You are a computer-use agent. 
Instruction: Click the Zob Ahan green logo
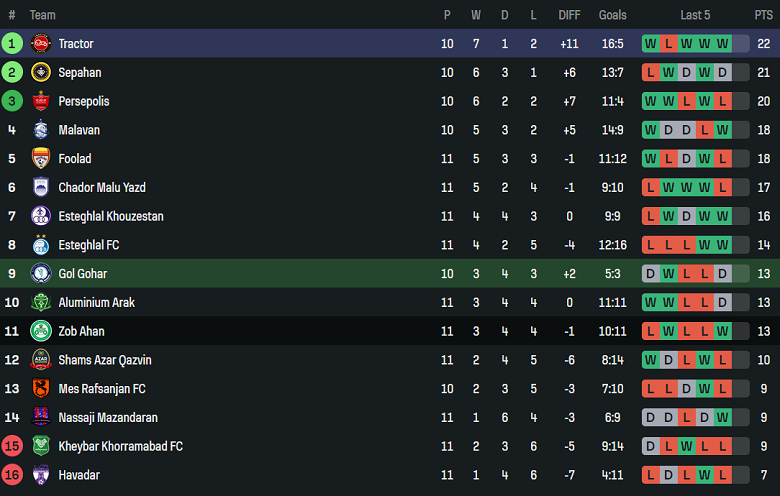[x=41, y=331]
